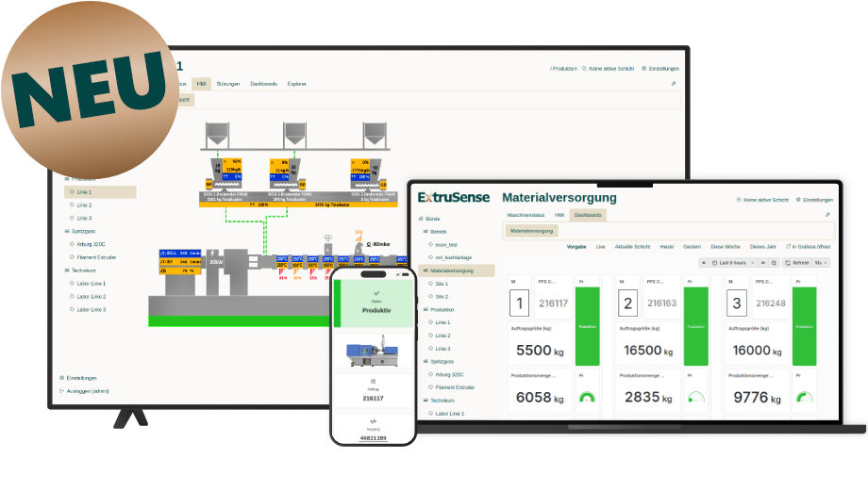
Task: Open the Maschinenstatus tab on the laptop
Action: [x=526, y=215]
